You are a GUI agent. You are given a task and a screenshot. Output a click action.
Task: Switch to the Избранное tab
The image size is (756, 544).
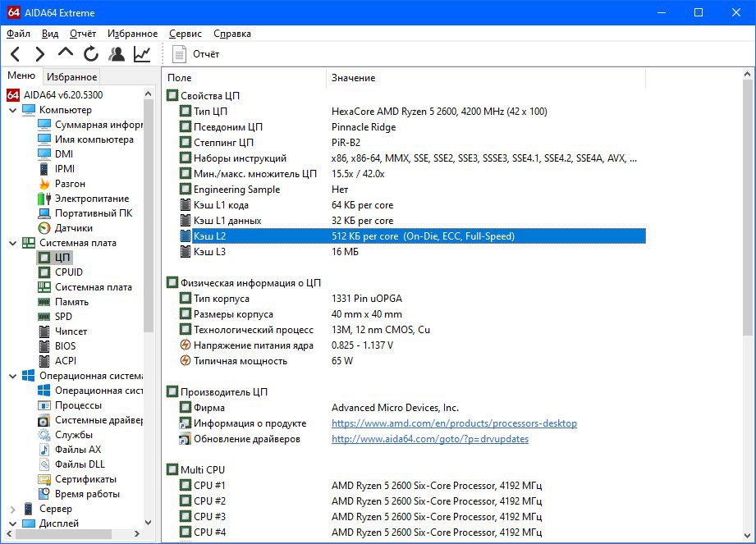point(72,76)
